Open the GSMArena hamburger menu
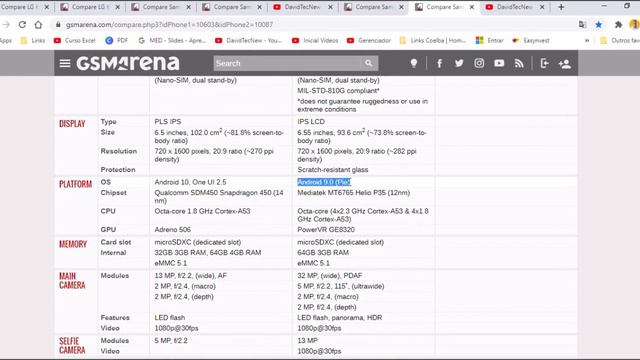 65,63
